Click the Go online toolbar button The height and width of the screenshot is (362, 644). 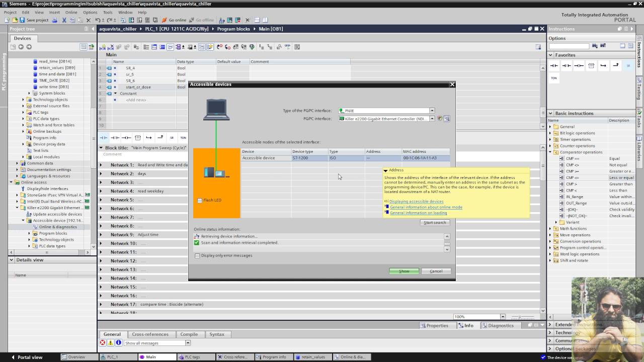pos(174,20)
